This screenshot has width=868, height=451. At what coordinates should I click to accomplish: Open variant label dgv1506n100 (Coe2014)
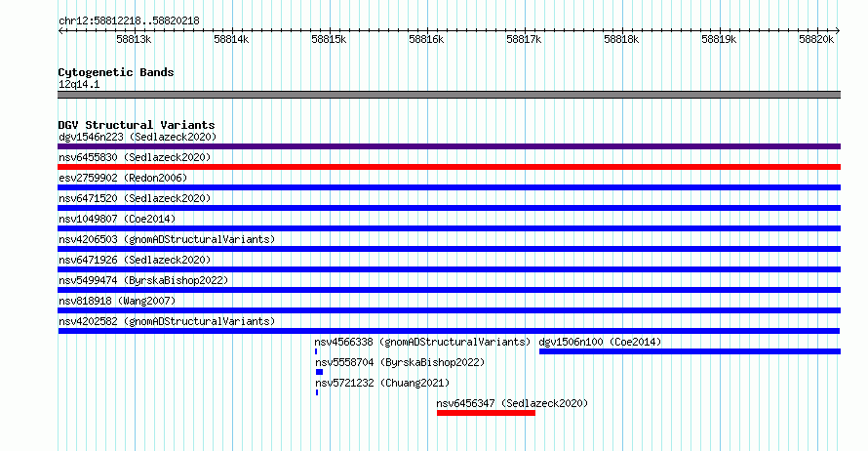(600, 342)
